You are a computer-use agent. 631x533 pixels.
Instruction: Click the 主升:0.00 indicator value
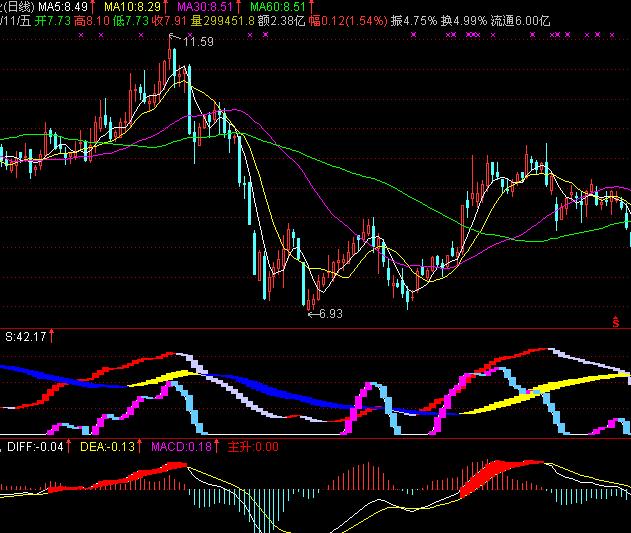[x=253, y=446]
